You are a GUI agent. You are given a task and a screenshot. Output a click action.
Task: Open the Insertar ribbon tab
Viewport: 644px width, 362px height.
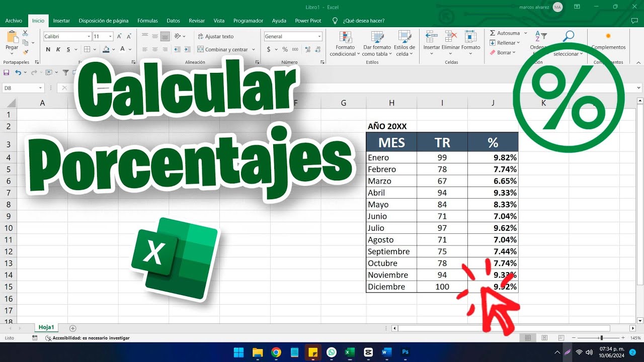coord(61,21)
